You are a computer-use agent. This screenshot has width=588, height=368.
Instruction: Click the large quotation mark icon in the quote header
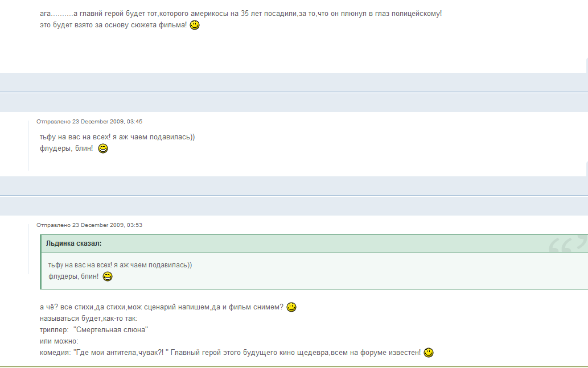point(567,243)
